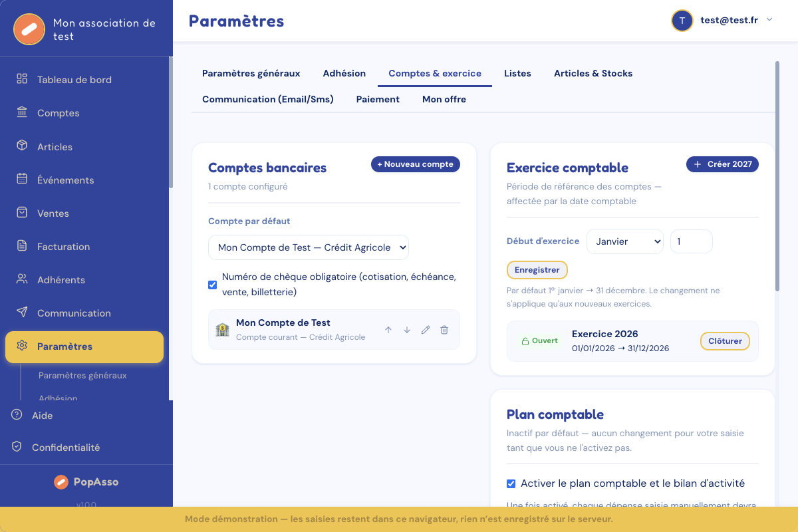Move Mon Compte de Test down
798x532 pixels.
(x=407, y=330)
